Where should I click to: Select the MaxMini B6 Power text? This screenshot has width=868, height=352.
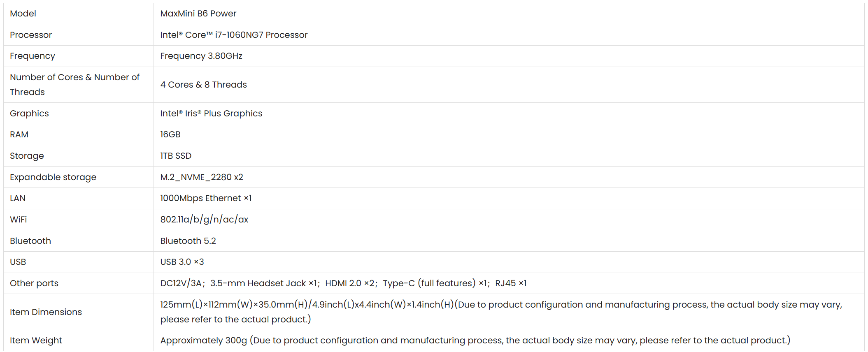click(x=198, y=14)
